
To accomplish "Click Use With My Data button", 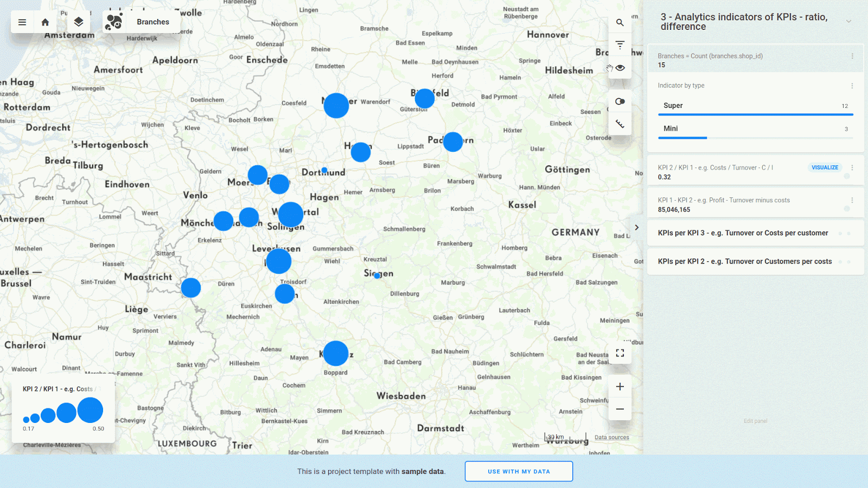I will point(519,471).
